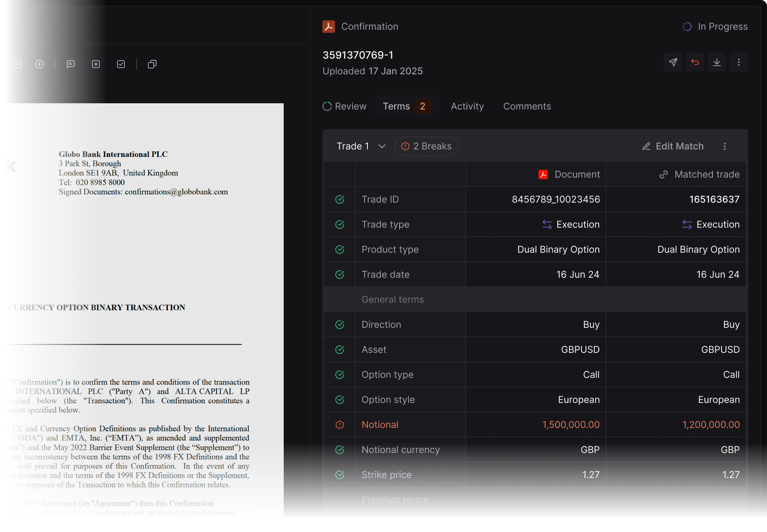Viewport: 767px width, 532px height.
Task: Click the Option style row check icon
Action: coord(340,400)
